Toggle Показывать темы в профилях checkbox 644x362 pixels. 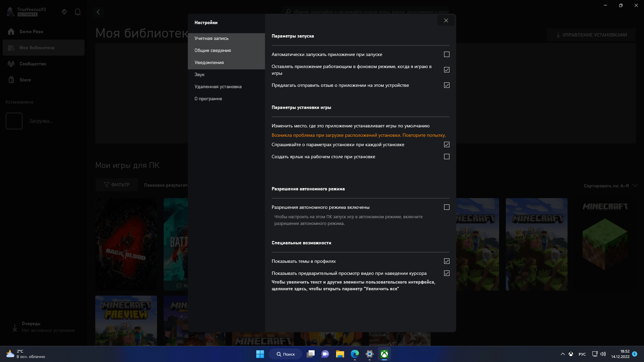click(446, 261)
